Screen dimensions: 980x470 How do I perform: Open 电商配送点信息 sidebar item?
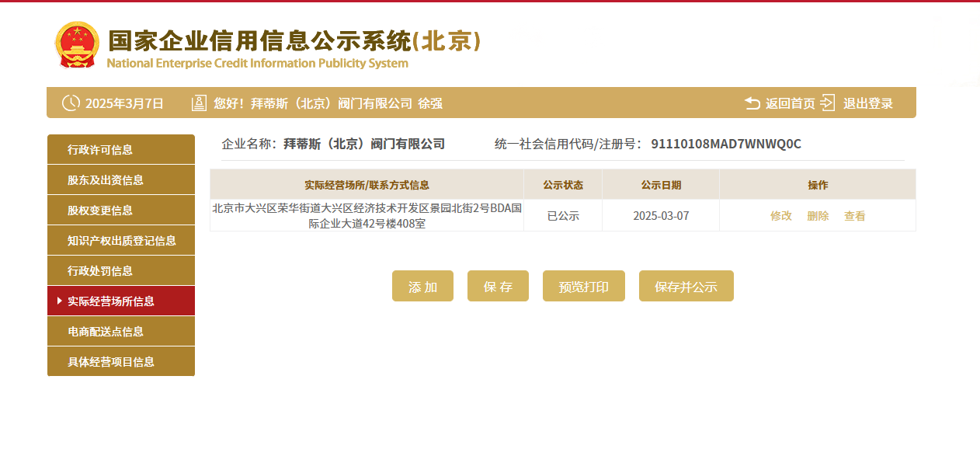(x=121, y=331)
